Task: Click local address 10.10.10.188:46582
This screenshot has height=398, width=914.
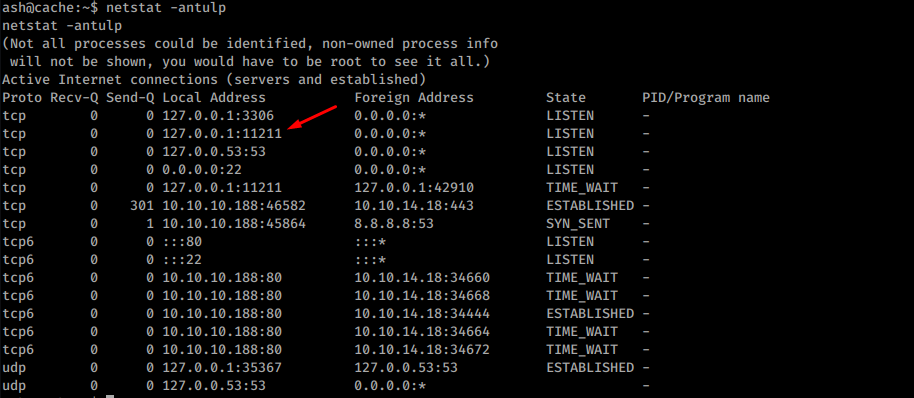Action: point(234,206)
